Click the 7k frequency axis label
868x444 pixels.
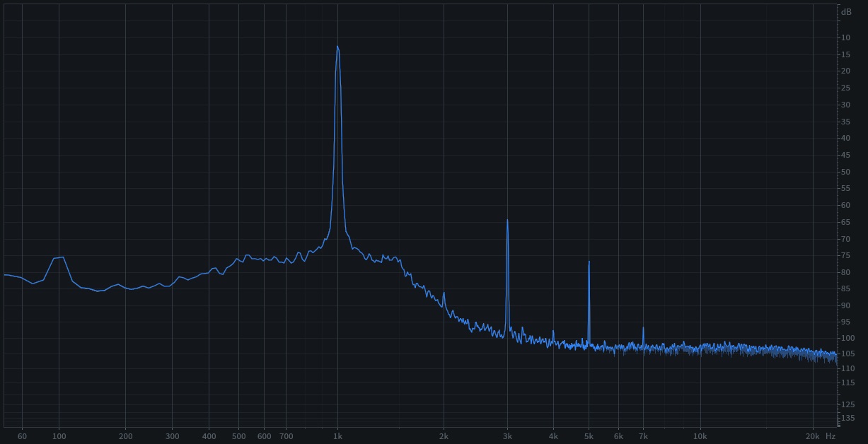click(x=643, y=436)
